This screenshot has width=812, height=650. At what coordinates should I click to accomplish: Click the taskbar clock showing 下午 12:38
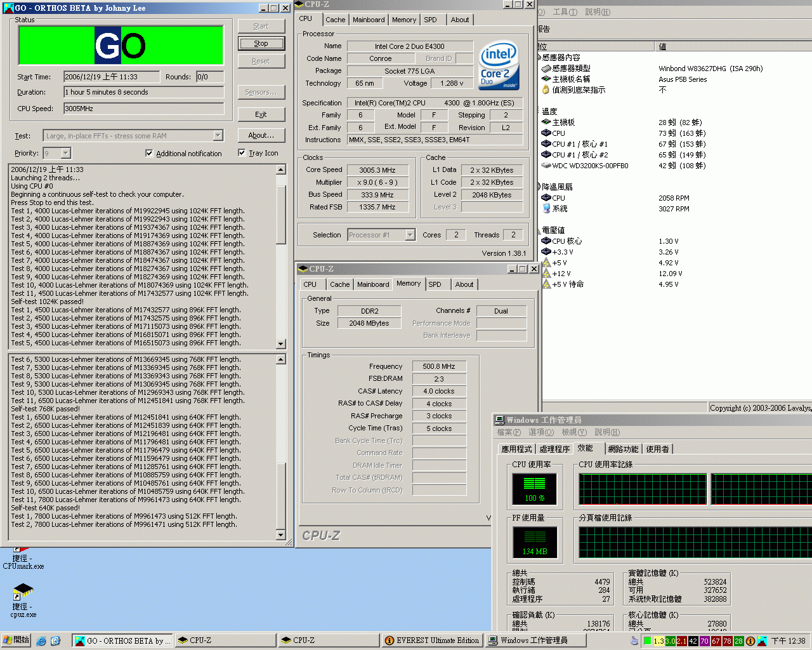click(788, 641)
